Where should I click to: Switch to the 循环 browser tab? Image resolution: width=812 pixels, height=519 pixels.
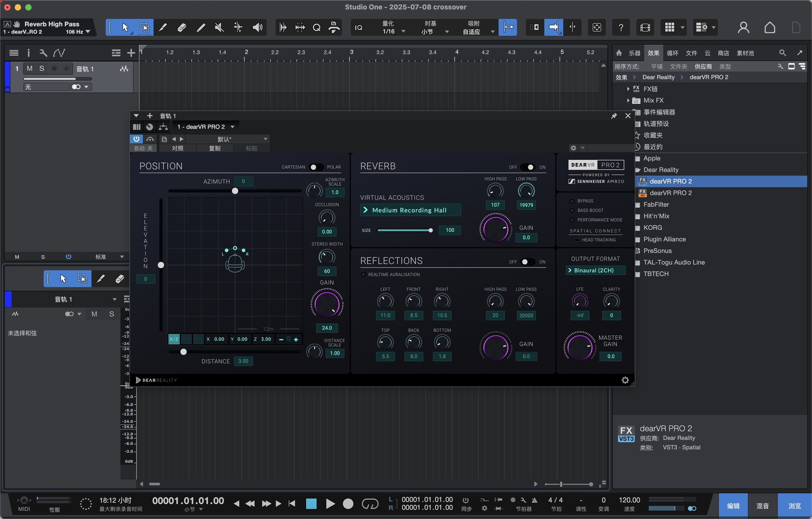click(672, 53)
